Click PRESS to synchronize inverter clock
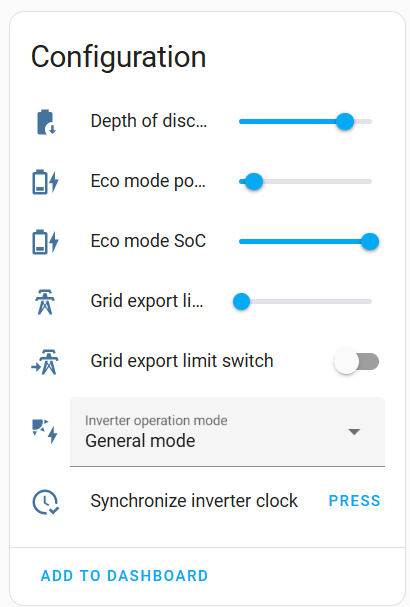 point(355,501)
